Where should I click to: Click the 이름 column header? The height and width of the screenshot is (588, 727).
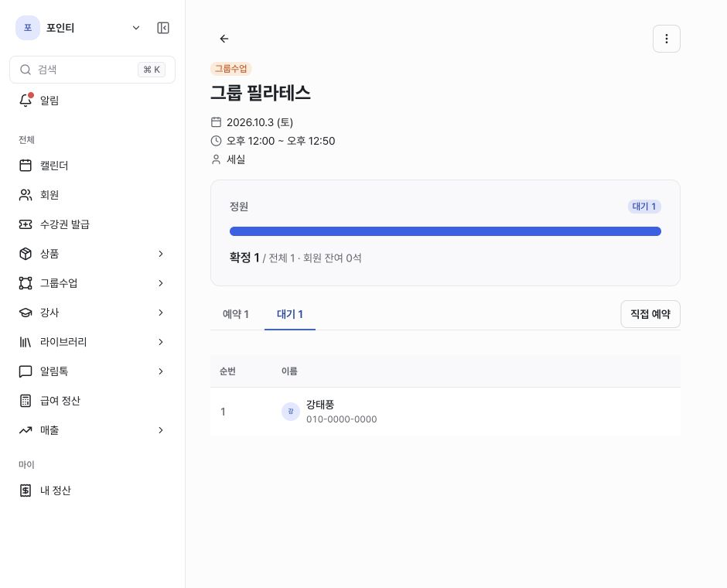(289, 371)
